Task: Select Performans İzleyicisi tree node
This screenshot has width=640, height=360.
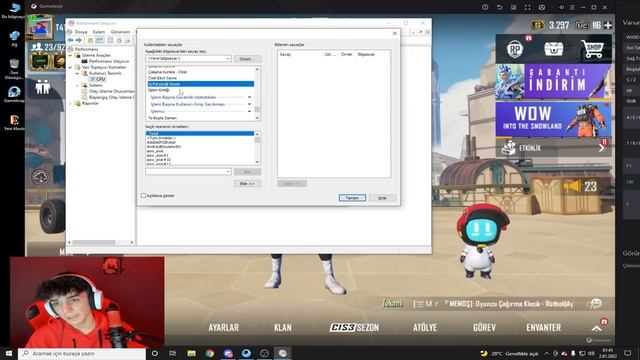Action: pos(109,61)
